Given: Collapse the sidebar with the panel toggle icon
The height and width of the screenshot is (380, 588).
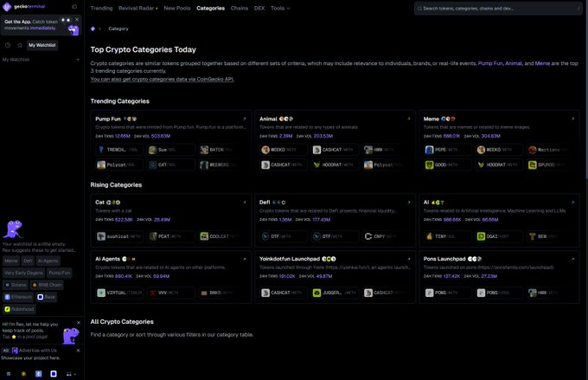Looking at the screenshot, I should coord(74,7).
